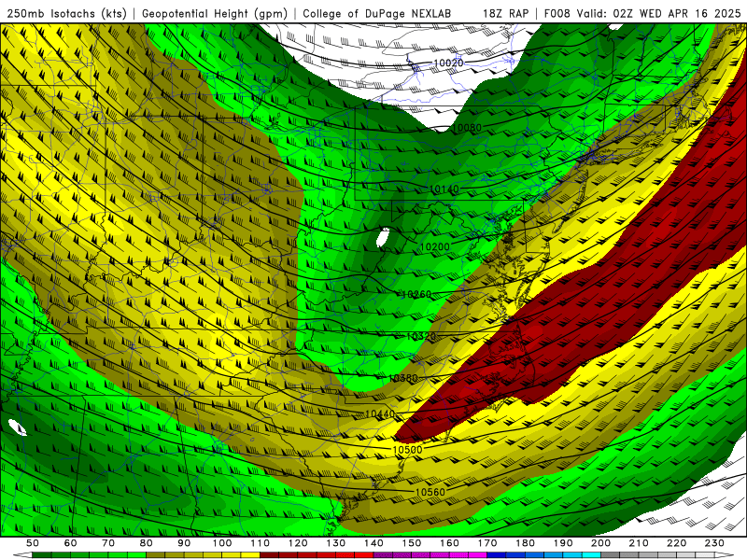Click the 60 label on the color scale
Viewport: 747px width, 560px height.
(x=70, y=543)
